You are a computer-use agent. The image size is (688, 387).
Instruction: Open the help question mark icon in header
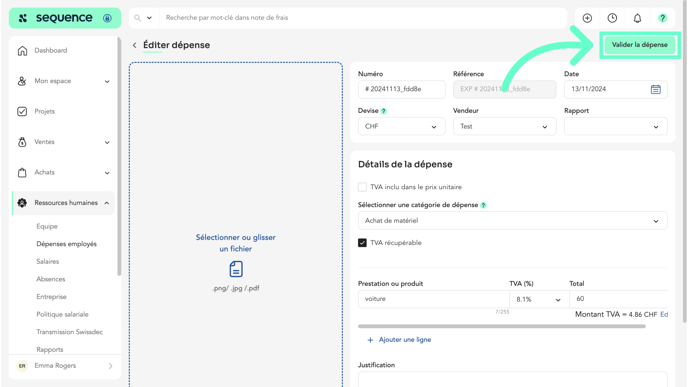click(x=662, y=18)
